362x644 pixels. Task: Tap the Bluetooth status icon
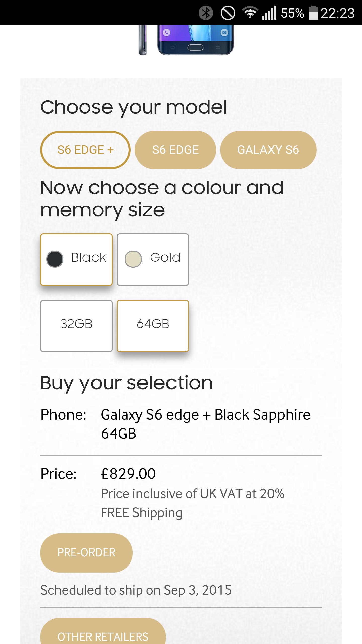[x=206, y=13]
